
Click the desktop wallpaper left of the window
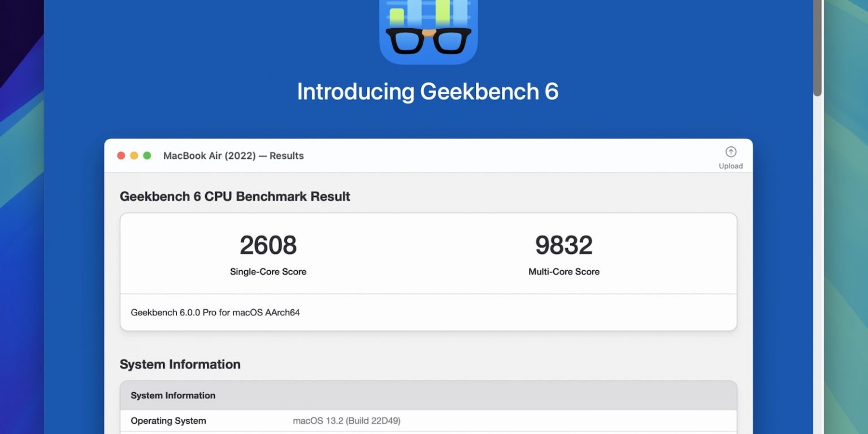click(21, 226)
